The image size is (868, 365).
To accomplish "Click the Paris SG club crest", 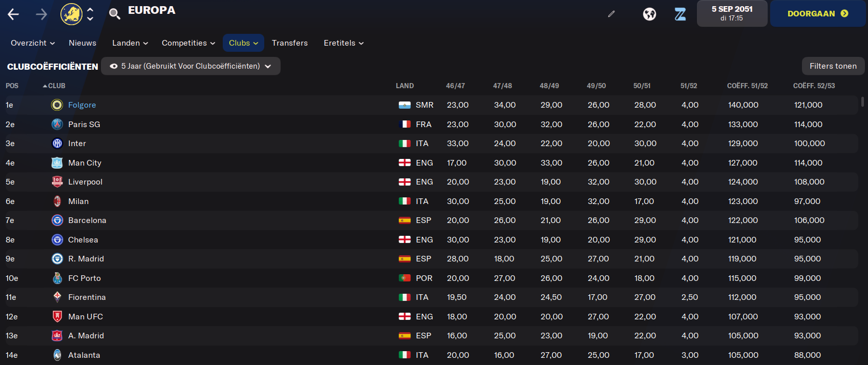I will point(57,124).
